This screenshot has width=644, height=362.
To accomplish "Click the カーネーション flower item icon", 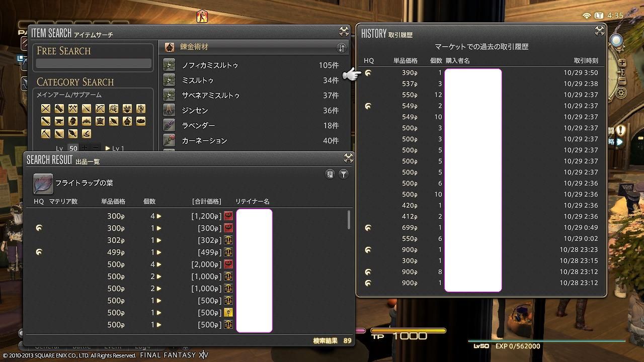I will (x=169, y=140).
